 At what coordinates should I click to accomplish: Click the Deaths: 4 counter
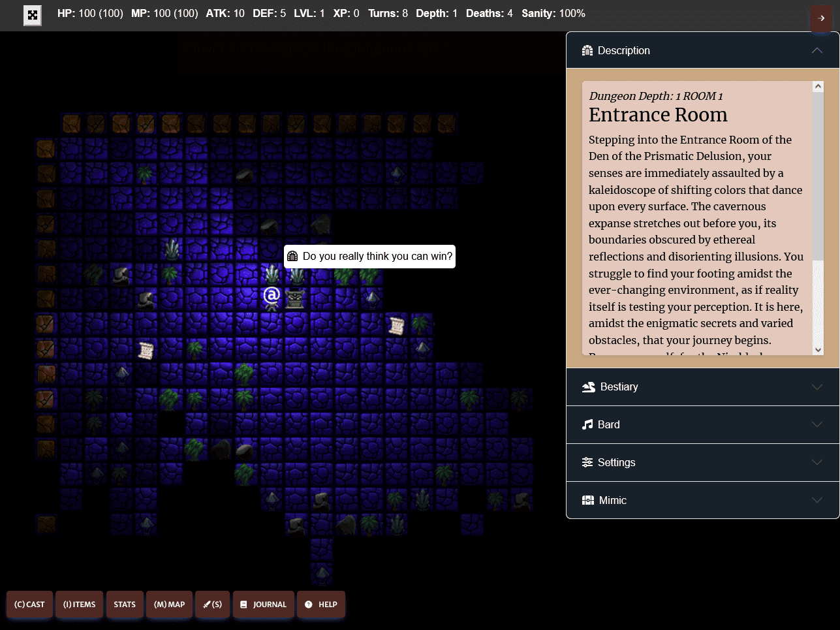(490, 13)
